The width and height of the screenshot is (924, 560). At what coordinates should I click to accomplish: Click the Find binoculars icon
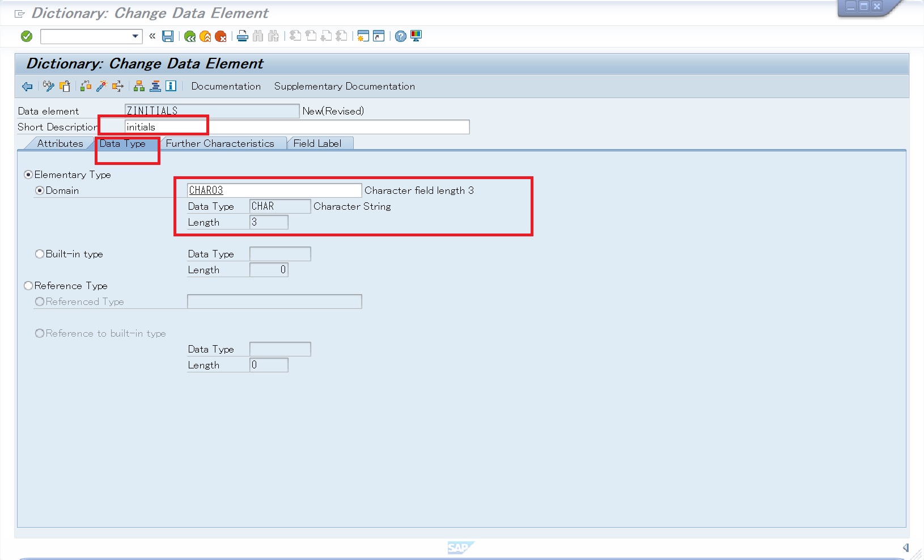pos(258,36)
